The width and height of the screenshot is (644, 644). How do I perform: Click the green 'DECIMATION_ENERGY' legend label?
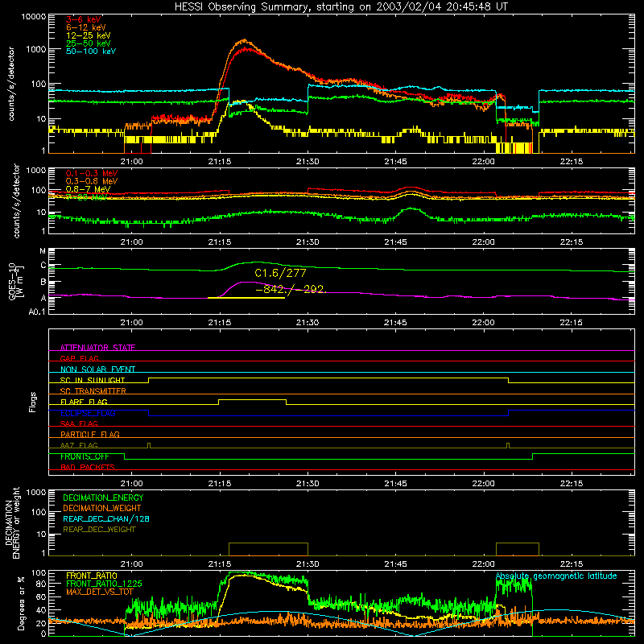(103, 497)
